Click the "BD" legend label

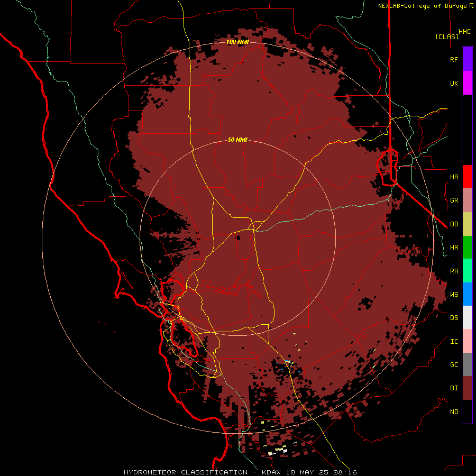[x=454, y=224]
